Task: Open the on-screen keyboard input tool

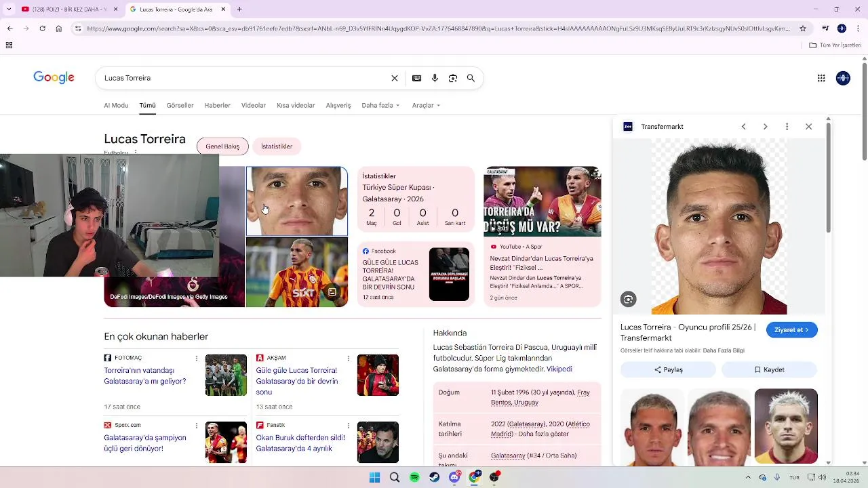Action: pyautogui.click(x=417, y=78)
